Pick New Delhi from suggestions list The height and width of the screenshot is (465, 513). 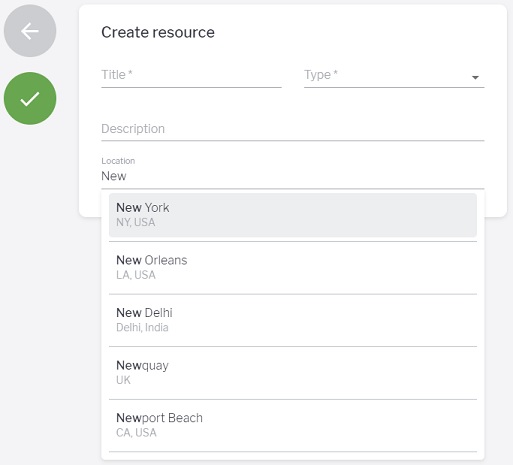click(x=293, y=320)
